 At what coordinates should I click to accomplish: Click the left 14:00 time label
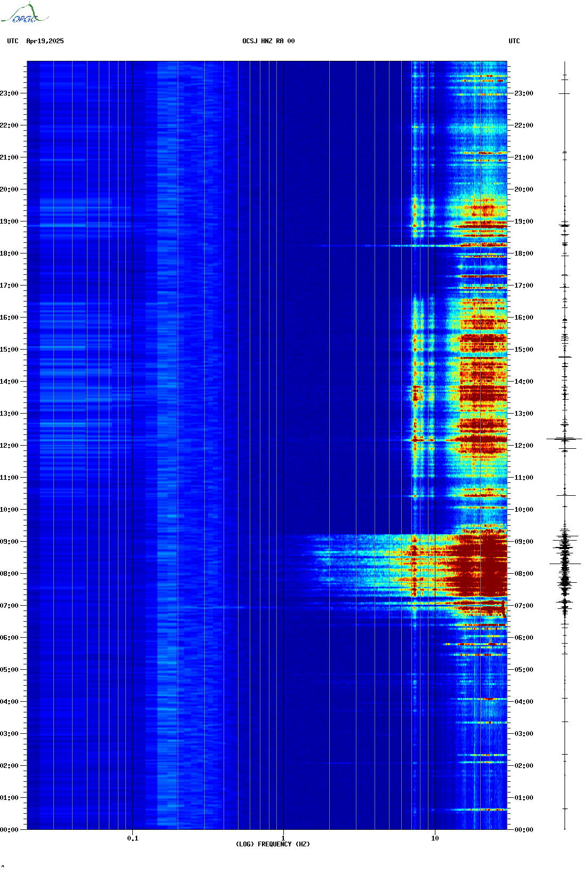tap(9, 382)
